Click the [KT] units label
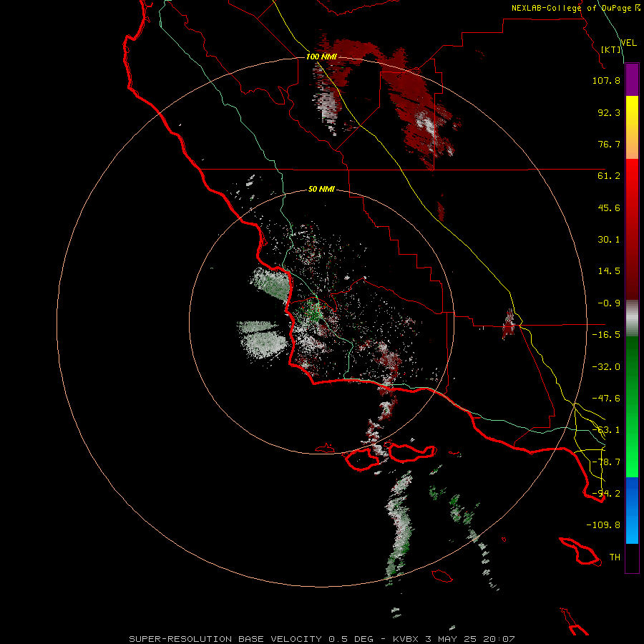This screenshot has height=644, width=644. click(610, 49)
